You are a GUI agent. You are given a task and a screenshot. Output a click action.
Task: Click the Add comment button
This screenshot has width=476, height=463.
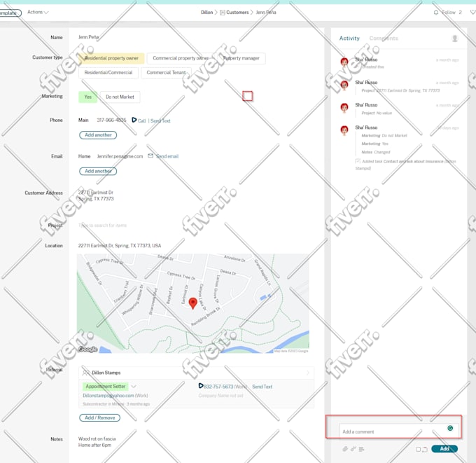444,449
